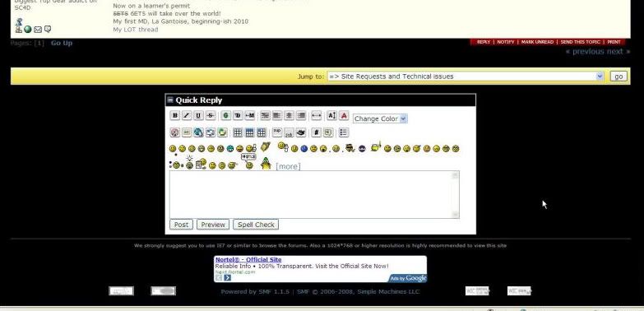
Task: Apply bold formatting in Quick Reply
Action: (x=175, y=115)
